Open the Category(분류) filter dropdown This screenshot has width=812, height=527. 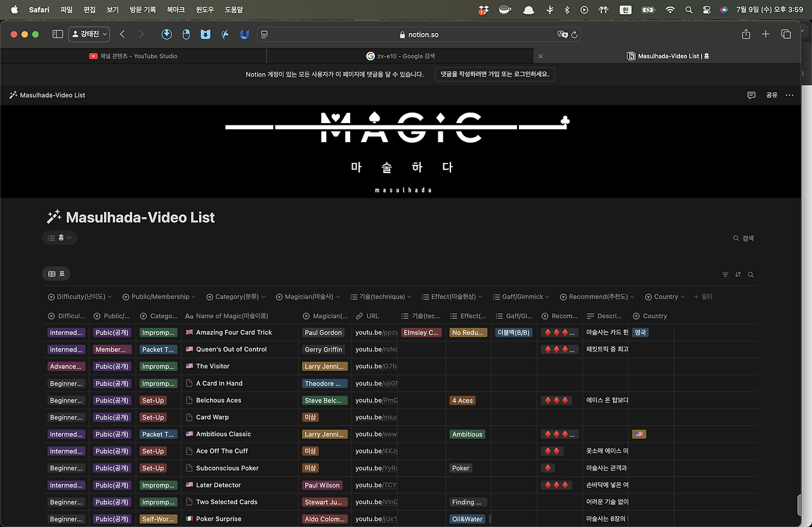click(236, 297)
